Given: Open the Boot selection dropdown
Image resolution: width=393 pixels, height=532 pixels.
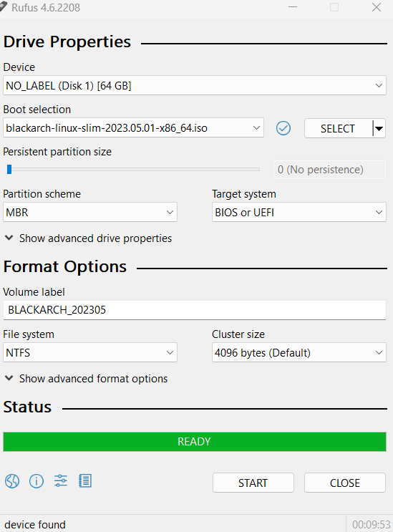Looking at the screenshot, I should pyautogui.click(x=133, y=128).
